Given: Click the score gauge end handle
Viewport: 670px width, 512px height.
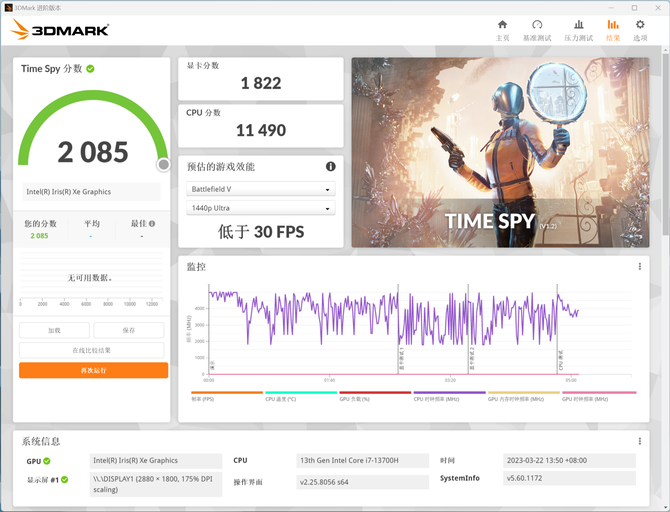Looking at the screenshot, I should (163, 165).
